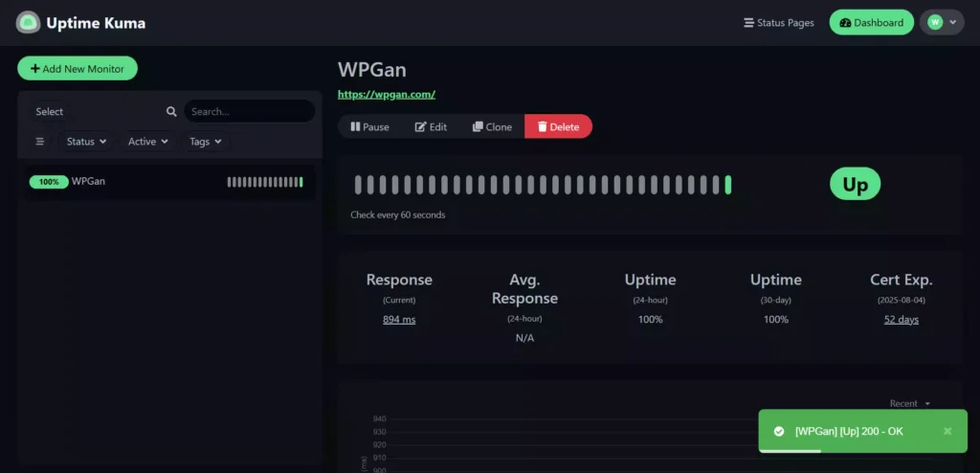Close the WPGan Up notification toast
980x473 pixels.
(947, 431)
